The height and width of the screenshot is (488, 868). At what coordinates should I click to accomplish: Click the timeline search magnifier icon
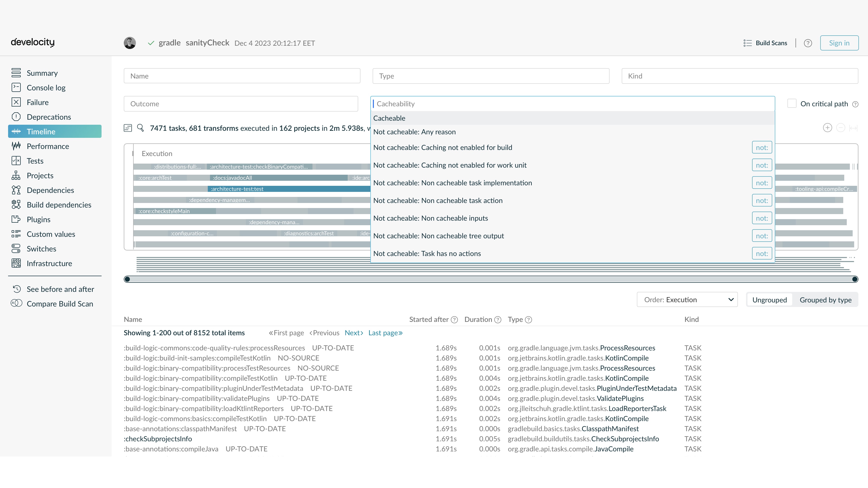(x=140, y=128)
